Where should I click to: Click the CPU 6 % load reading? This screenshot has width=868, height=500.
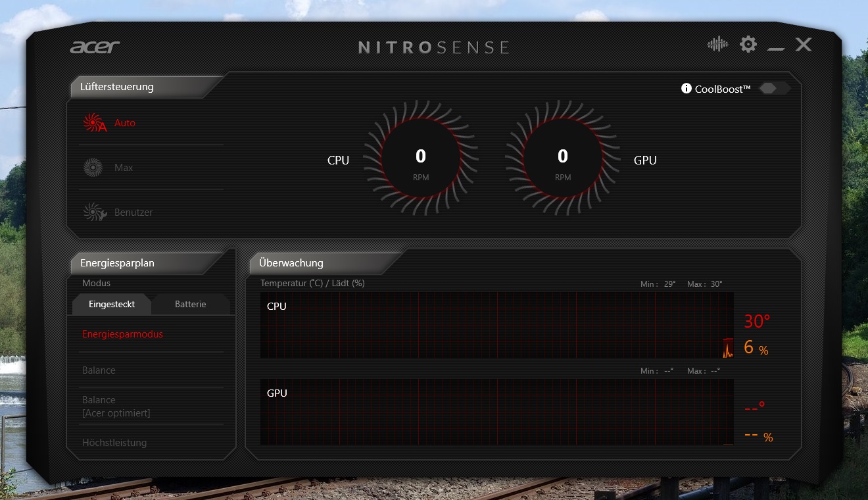(x=756, y=348)
